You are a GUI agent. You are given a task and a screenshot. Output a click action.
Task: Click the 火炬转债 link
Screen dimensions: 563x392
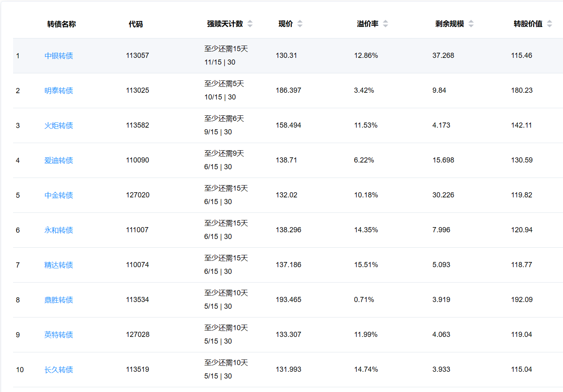click(x=59, y=126)
